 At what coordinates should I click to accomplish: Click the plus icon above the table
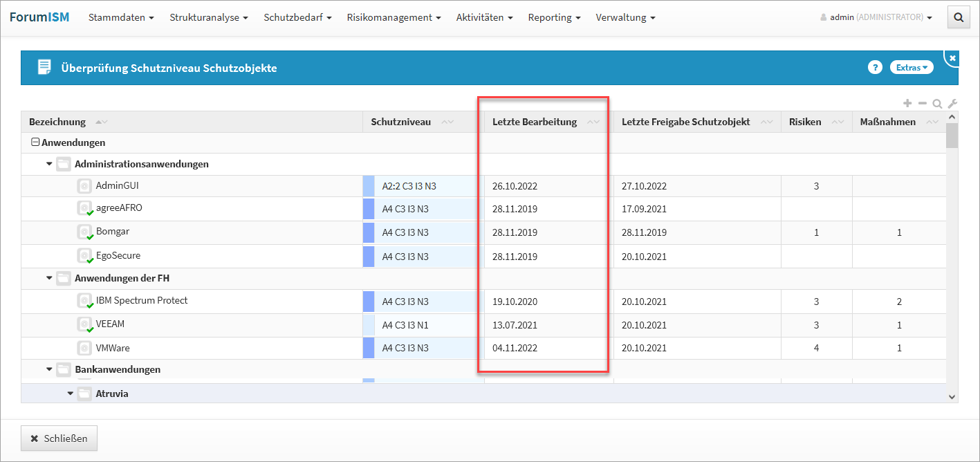[907, 104]
